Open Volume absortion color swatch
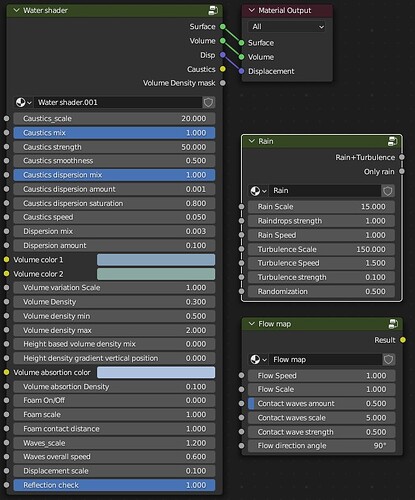Viewport: 415px width, 500px height. click(156, 372)
